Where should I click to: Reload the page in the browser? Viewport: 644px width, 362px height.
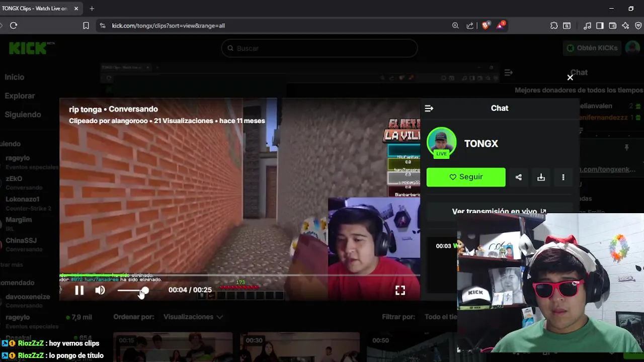[14, 26]
